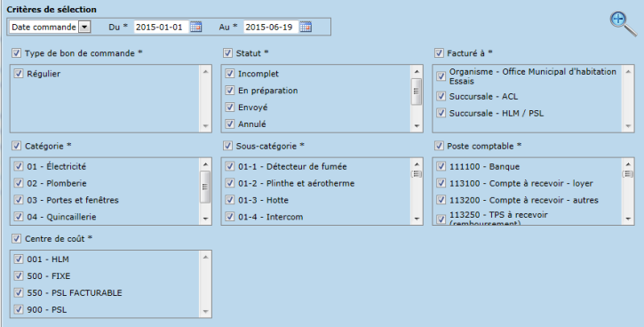Uncheck 01-4 - Intercom
This screenshot has height=327, width=644.
point(229,217)
